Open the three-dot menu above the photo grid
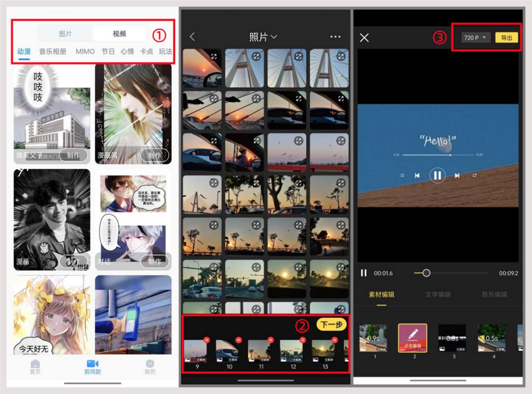532x394 pixels. point(335,37)
